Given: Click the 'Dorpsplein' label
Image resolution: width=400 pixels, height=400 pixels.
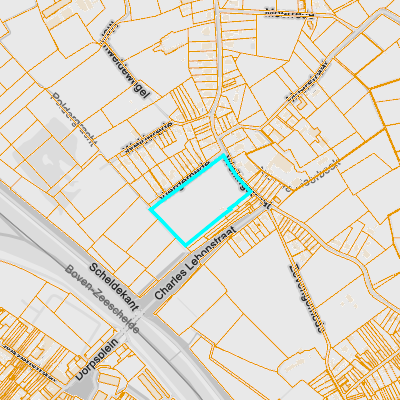Looking at the screenshot, I should pyautogui.click(x=97, y=360).
